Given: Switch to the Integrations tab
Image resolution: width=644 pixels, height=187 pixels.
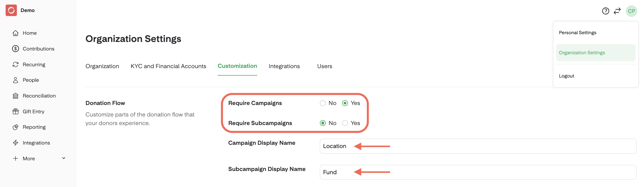Looking at the screenshot, I should coord(284,66).
